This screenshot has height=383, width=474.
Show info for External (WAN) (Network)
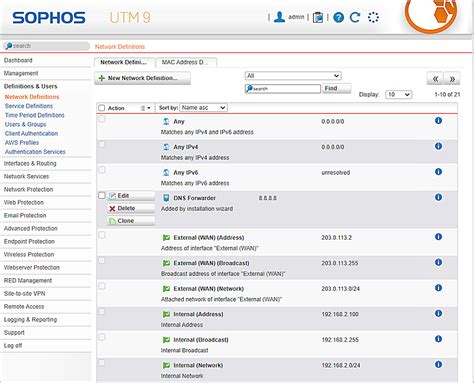tap(438, 288)
